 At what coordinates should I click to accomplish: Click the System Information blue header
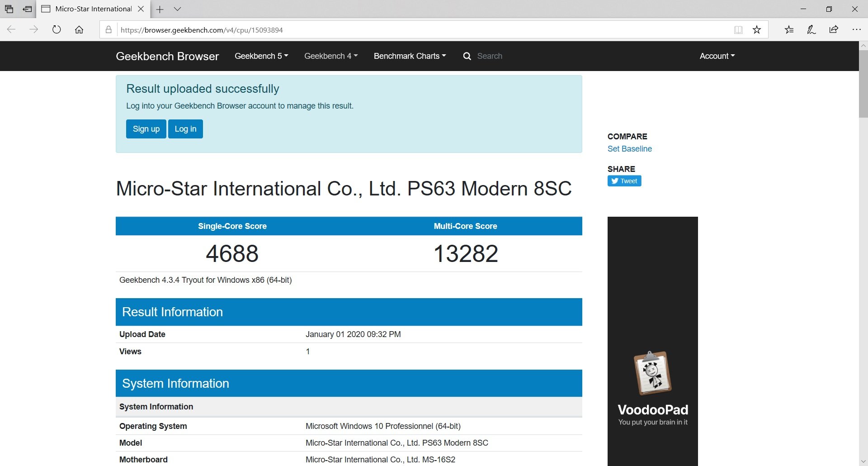(x=349, y=383)
